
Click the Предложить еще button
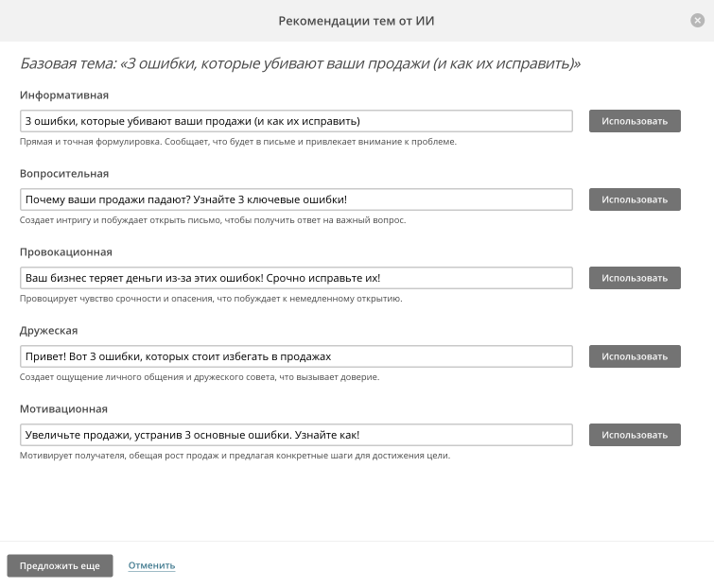tap(60, 565)
